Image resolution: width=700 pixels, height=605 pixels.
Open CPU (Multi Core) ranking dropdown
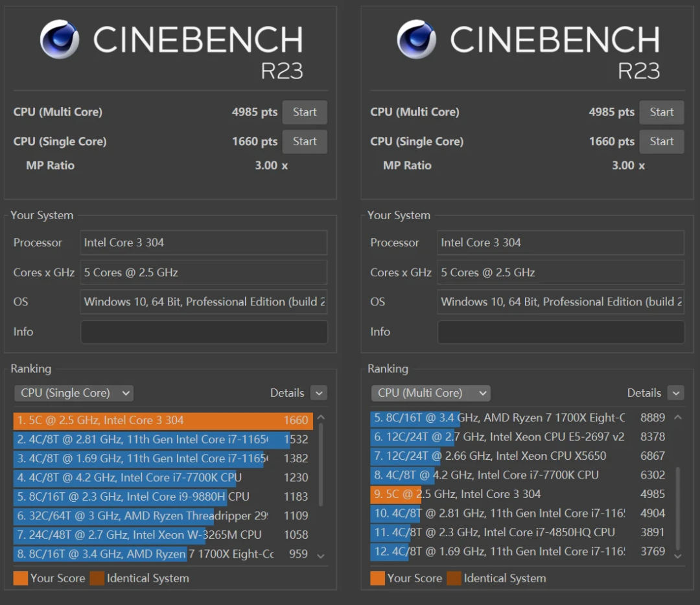point(431,393)
